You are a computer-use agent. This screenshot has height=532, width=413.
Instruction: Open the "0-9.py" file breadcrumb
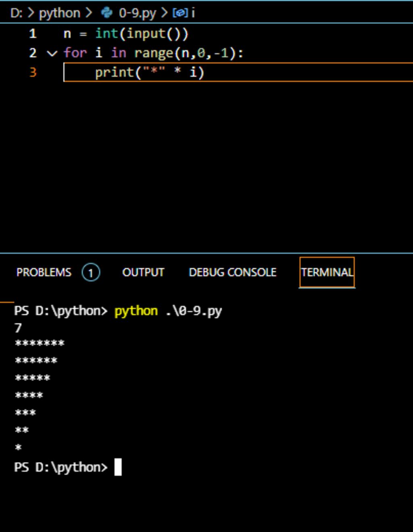[137, 13]
